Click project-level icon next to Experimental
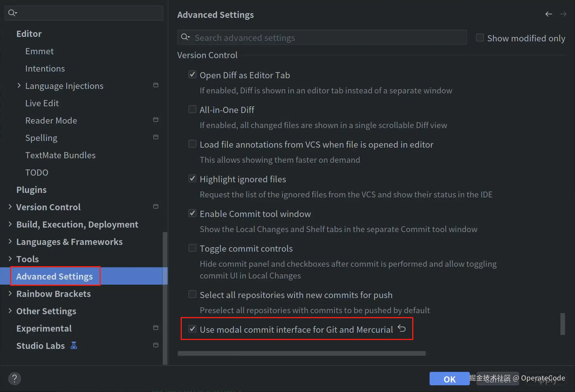Viewport: 575px width, 392px height. pyautogui.click(x=156, y=328)
